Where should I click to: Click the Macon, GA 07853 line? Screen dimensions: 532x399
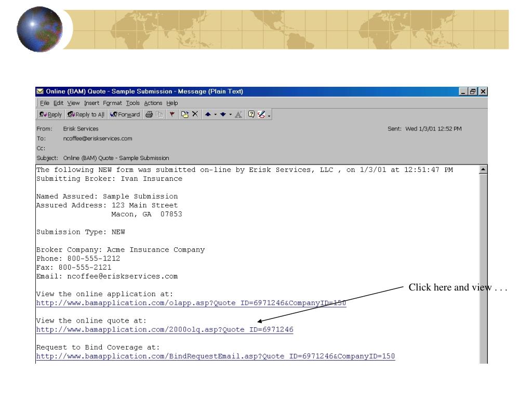pos(147,214)
